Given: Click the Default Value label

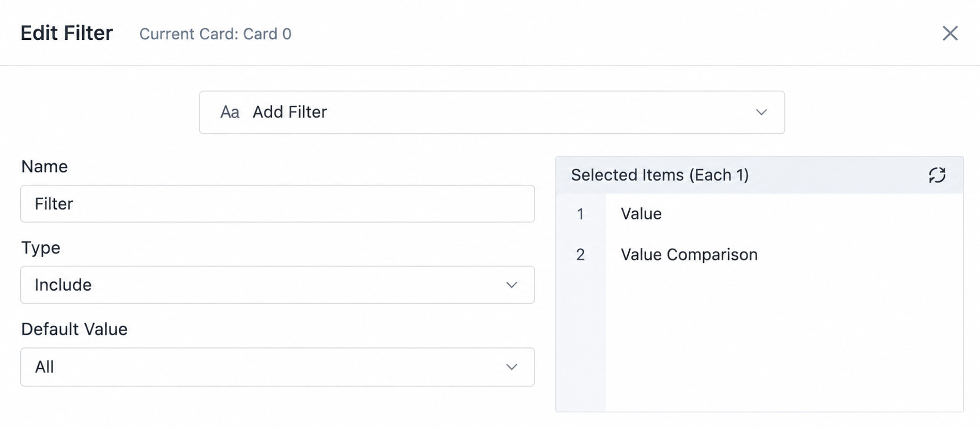Looking at the screenshot, I should pos(74,329).
